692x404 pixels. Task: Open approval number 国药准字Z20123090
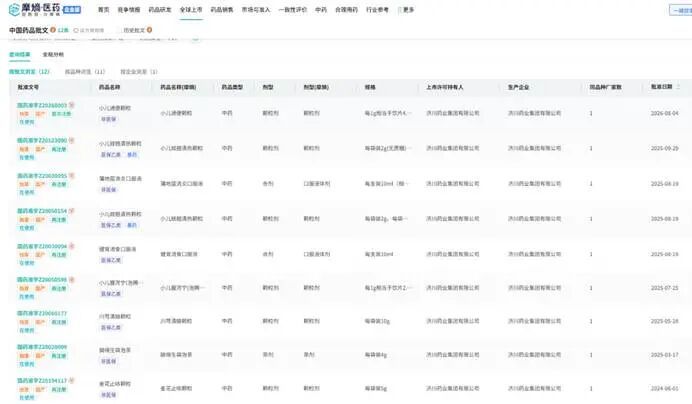tap(42, 140)
